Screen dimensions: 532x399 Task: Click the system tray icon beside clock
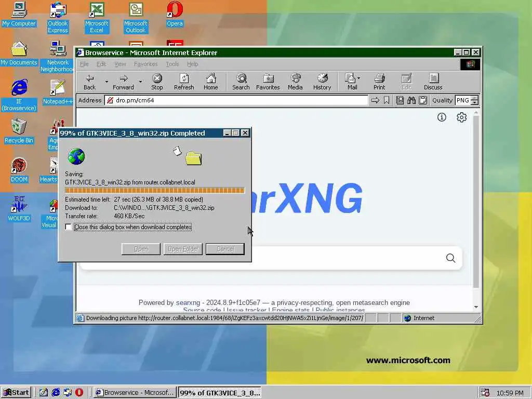485,393
